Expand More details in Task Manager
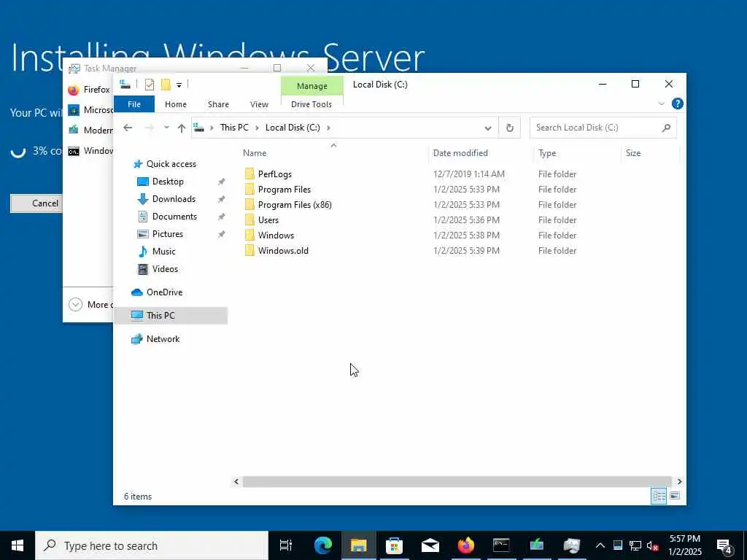This screenshot has height=560, width=747. 90,305
